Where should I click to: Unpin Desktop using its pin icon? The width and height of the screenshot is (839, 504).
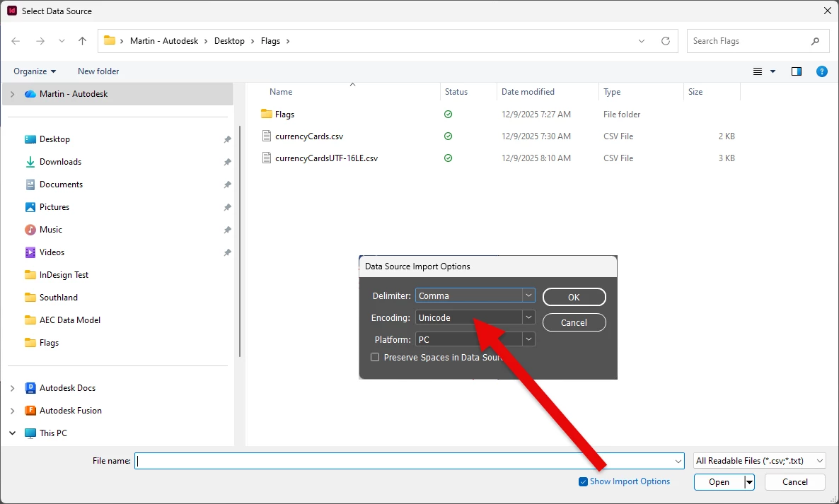pyautogui.click(x=227, y=139)
